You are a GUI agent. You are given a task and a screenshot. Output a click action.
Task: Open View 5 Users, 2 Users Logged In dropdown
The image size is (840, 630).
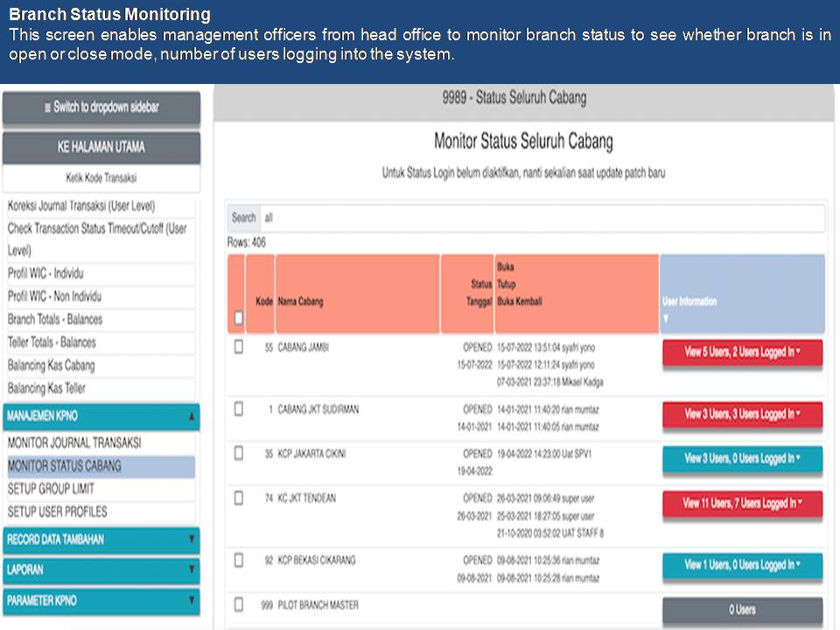742,353
